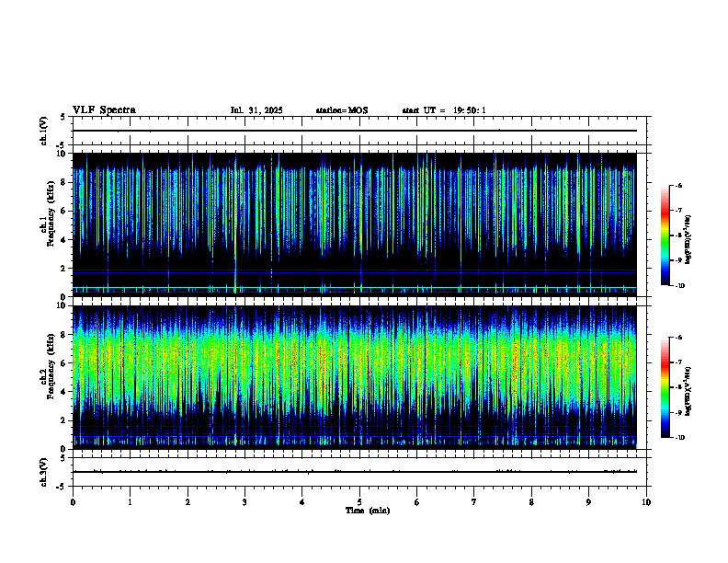Click the "VLF Spectra" plot title

click(x=104, y=110)
